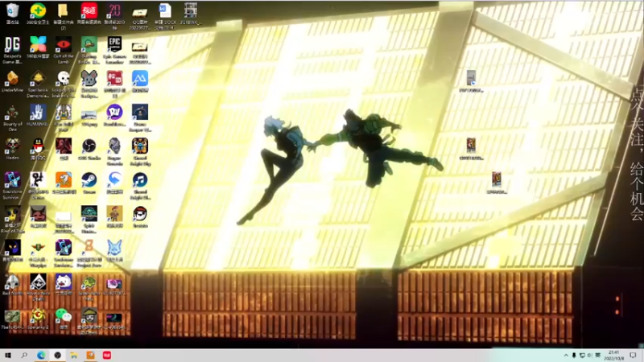Screen dimensions: 644x362
Task: Select the Brotato game icon
Action: [140, 217]
